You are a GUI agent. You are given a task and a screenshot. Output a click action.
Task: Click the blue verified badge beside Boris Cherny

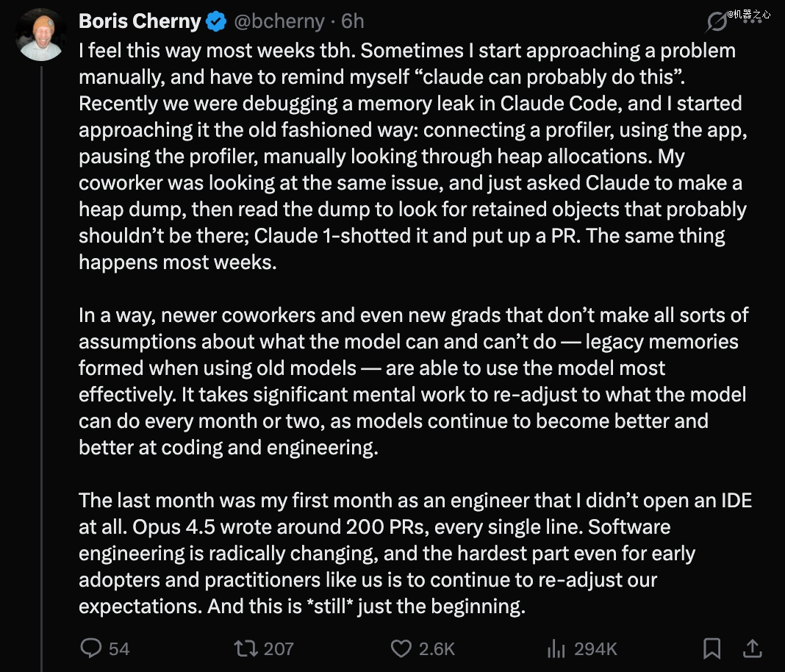tap(216, 22)
